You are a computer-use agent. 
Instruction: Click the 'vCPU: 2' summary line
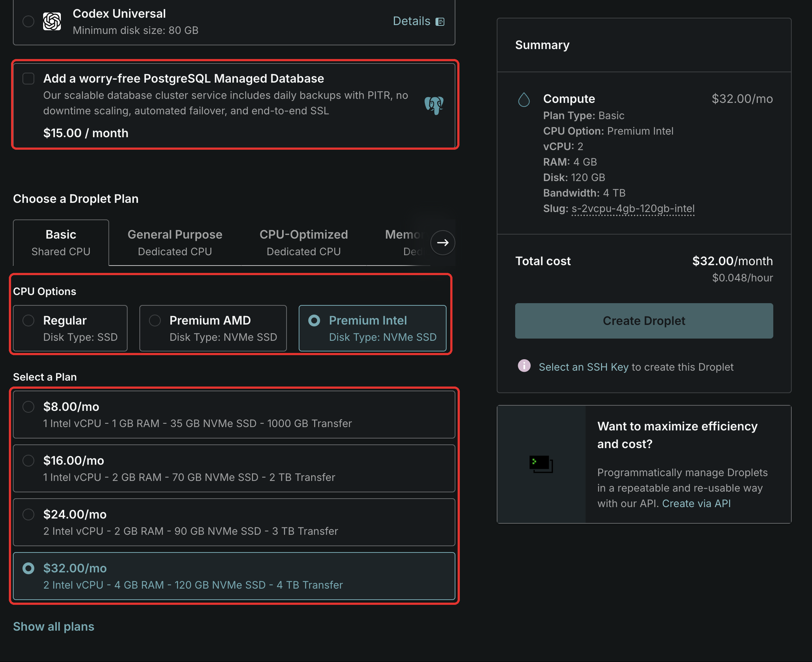(x=563, y=146)
